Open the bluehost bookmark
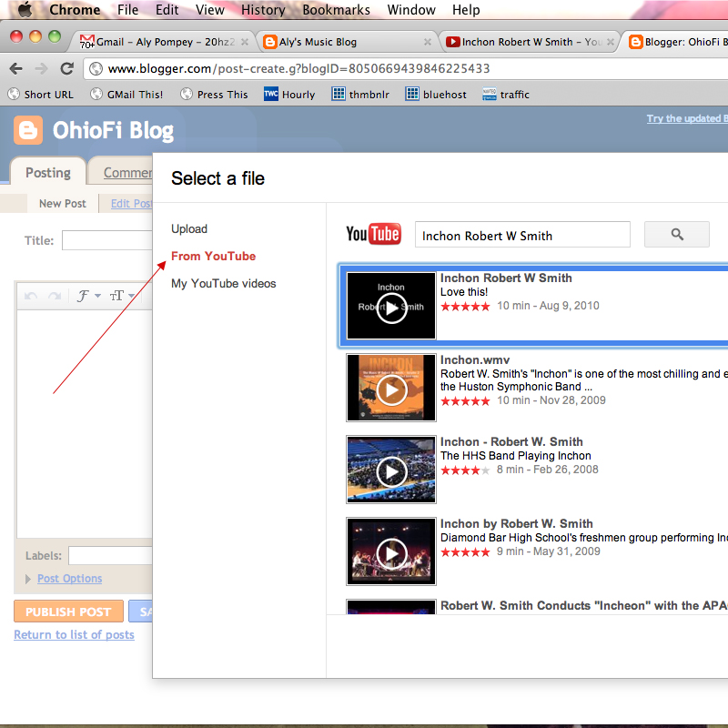Viewport: 728px width, 728px height. 436,95
